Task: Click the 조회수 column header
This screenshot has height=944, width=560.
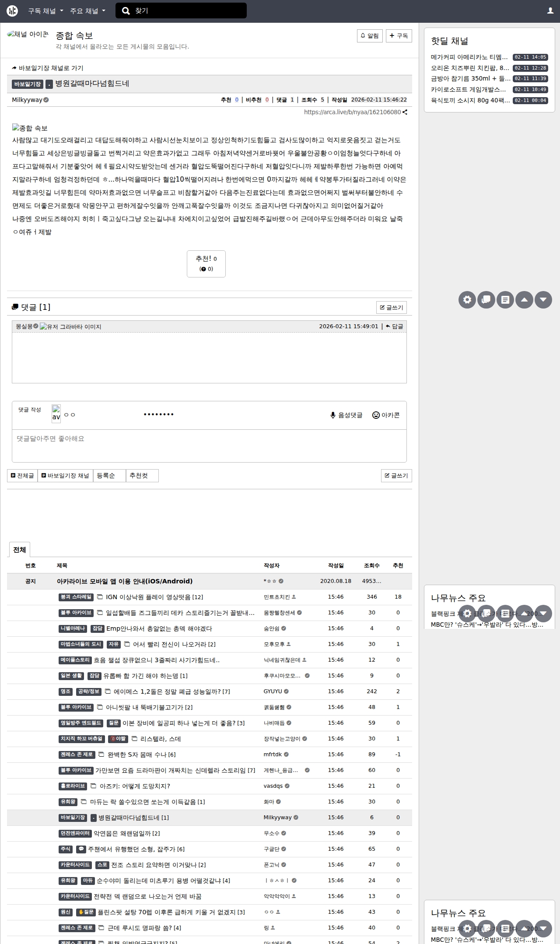Action: [x=371, y=565]
